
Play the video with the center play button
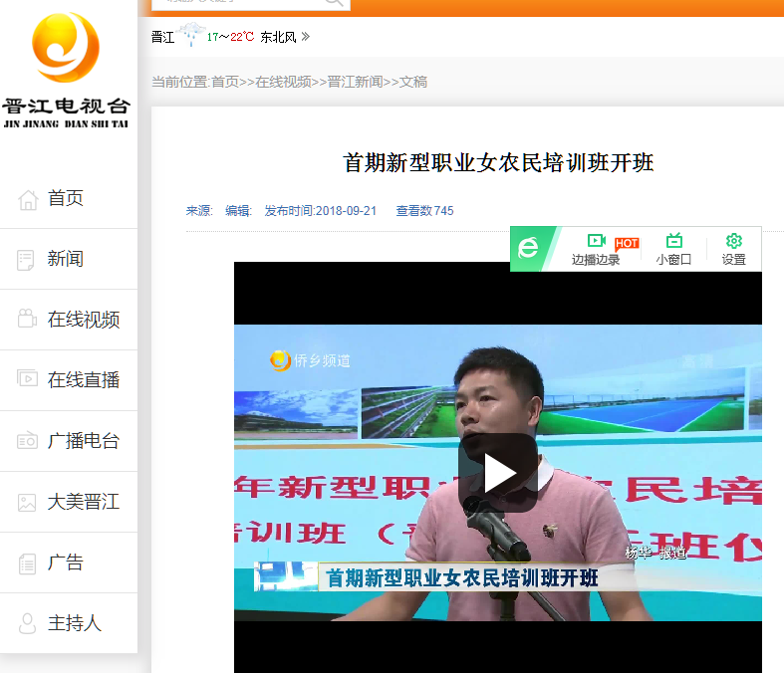pyautogui.click(x=498, y=473)
